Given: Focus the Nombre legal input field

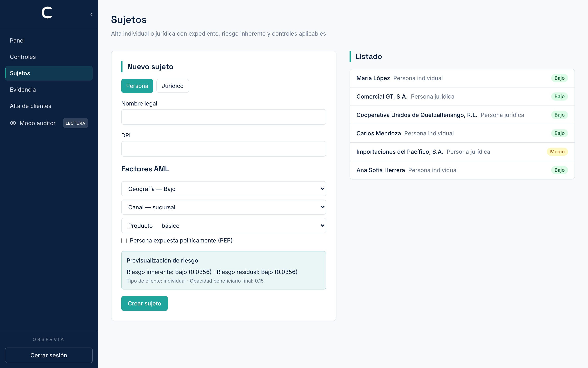Looking at the screenshot, I should (224, 117).
